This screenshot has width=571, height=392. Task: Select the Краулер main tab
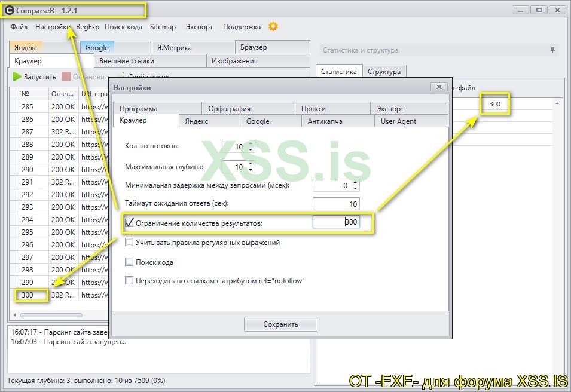tap(51, 61)
